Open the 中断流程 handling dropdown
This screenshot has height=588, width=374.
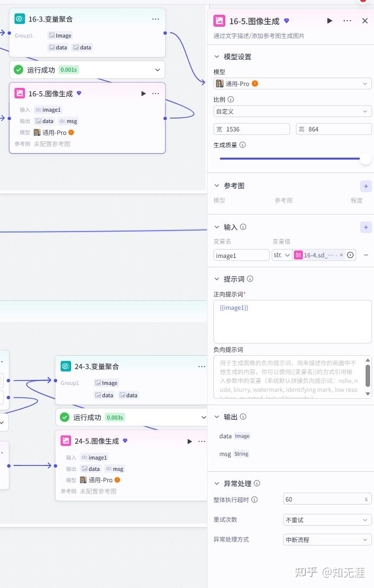[328, 540]
